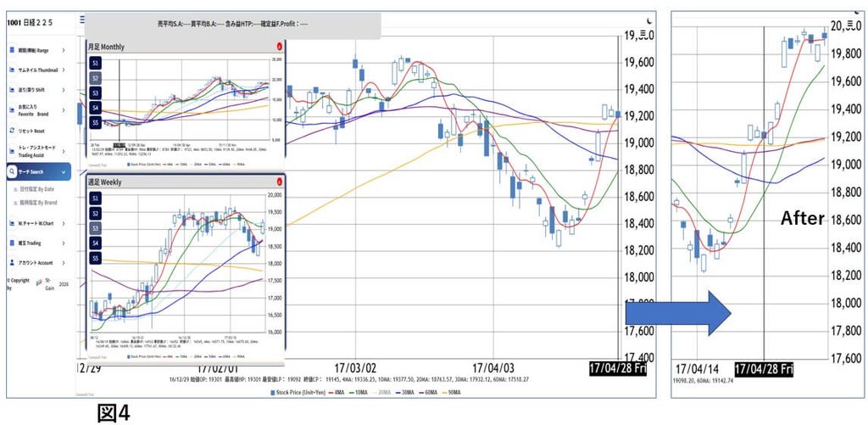This screenshot has height=425, width=868.
Task: Click the Weekly panel title
Action: click(104, 182)
